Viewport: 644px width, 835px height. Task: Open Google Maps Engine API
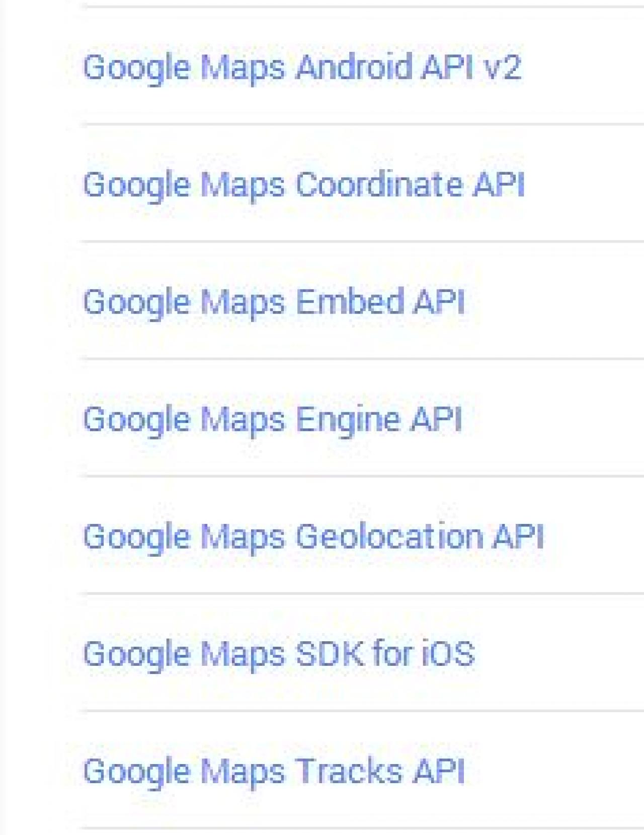coord(272,419)
